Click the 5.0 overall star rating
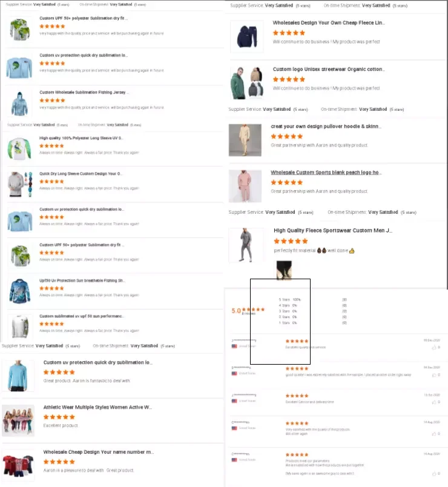 tap(248, 311)
